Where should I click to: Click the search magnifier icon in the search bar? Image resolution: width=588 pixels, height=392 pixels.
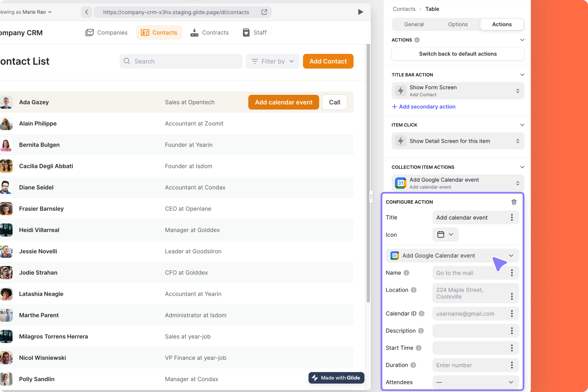[127, 61]
